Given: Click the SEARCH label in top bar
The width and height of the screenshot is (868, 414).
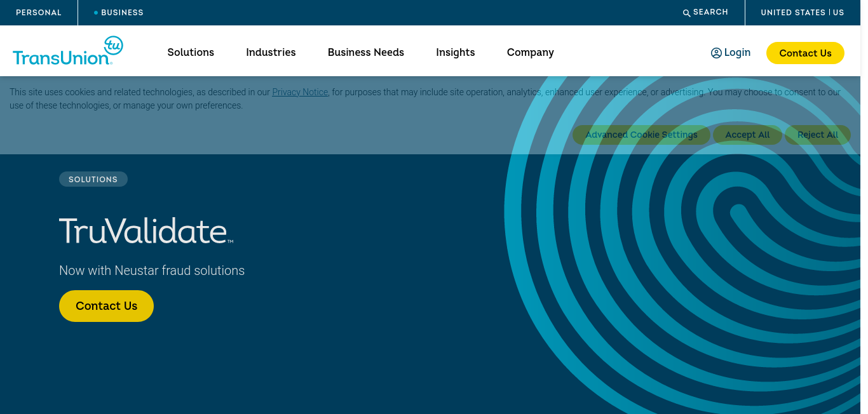Looking at the screenshot, I should click(710, 12).
